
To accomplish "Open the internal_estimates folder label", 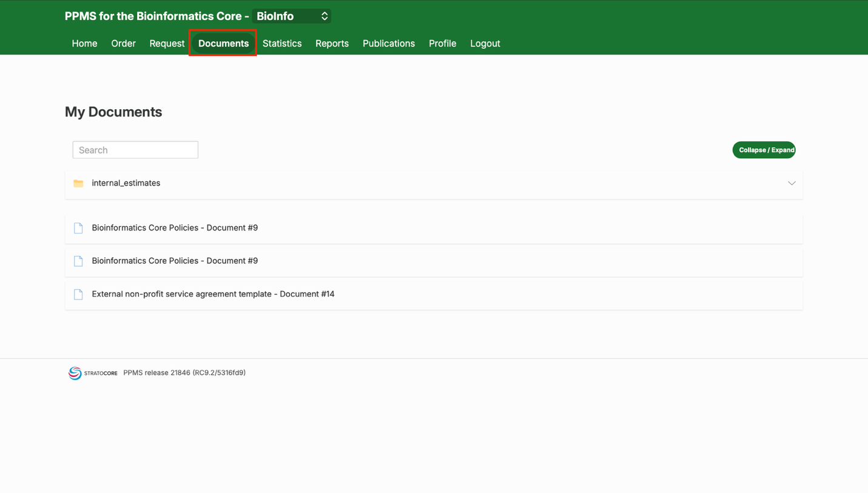I will point(126,183).
